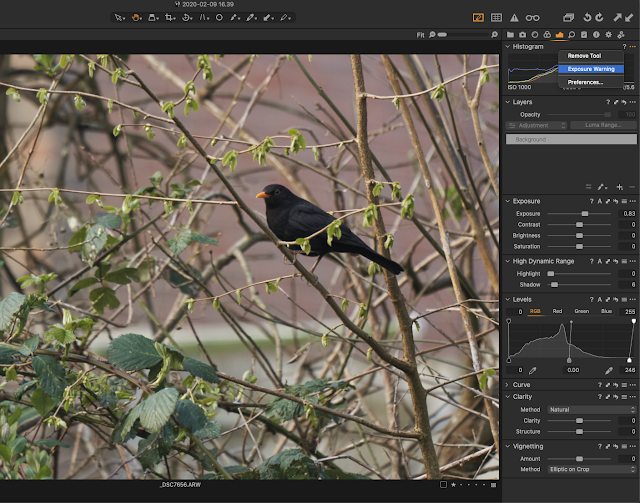Click the Shadow slider handle
The image size is (640, 503).
point(554,285)
